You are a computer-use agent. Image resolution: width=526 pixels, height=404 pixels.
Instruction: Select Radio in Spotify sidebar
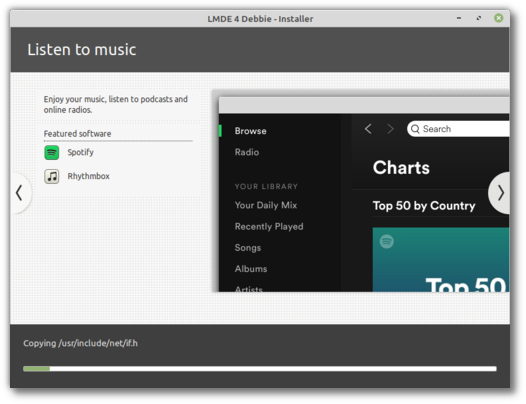247,152
